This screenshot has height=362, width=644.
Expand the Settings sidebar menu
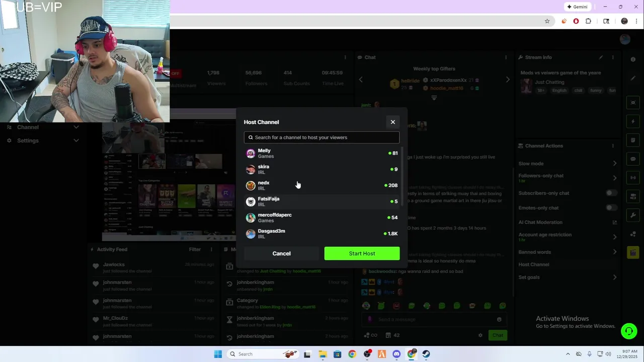[x=76, y=140]
